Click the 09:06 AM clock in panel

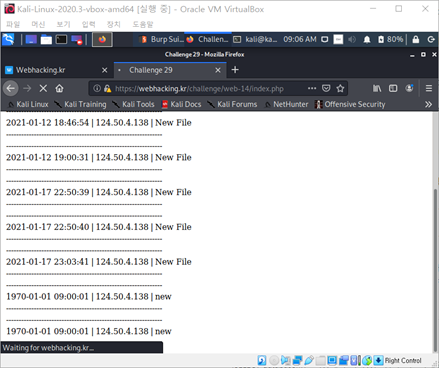click(x=300, y=39)
